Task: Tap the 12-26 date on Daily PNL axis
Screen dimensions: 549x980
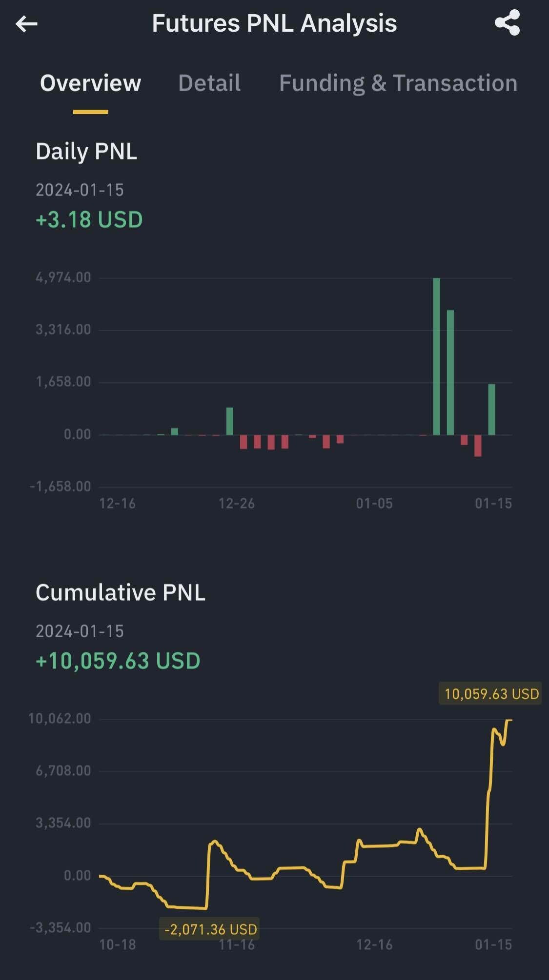Action: click(237, 504)
